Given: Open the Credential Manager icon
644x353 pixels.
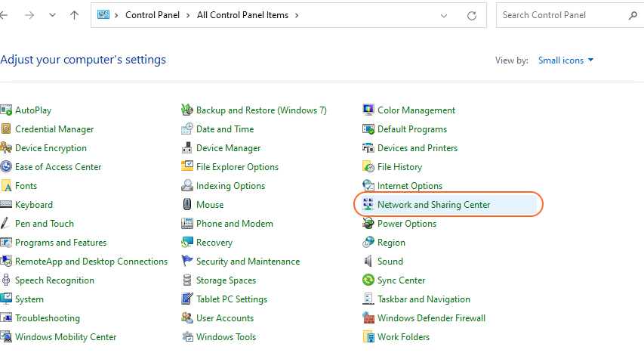Looking at the screenshot, I should click(x=6, y=129).
